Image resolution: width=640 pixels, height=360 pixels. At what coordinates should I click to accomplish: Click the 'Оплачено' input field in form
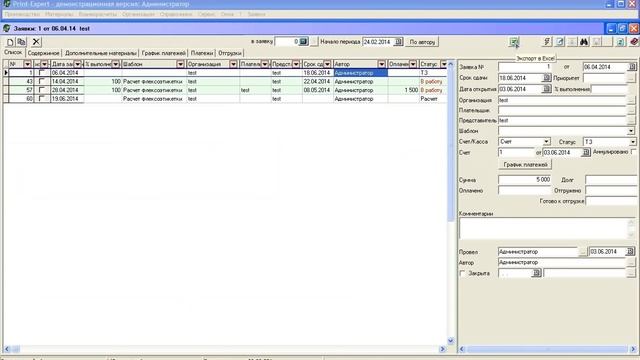tap(524, 190)
